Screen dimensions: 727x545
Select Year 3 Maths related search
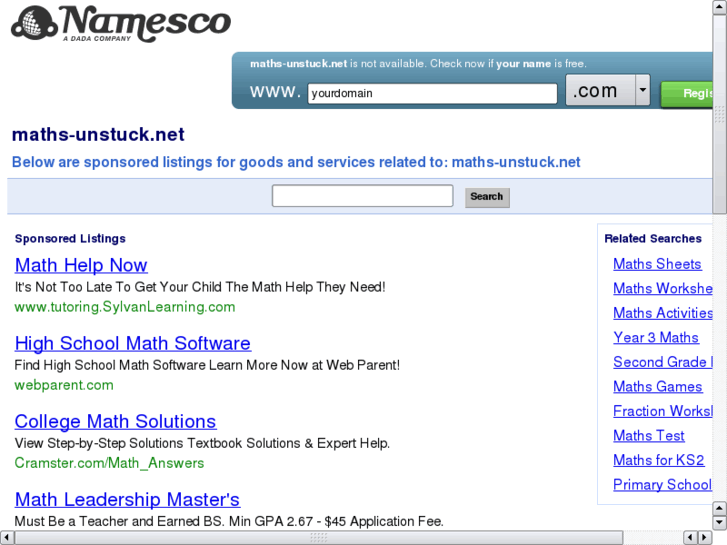pyautogui.click(x=656, y=338)
